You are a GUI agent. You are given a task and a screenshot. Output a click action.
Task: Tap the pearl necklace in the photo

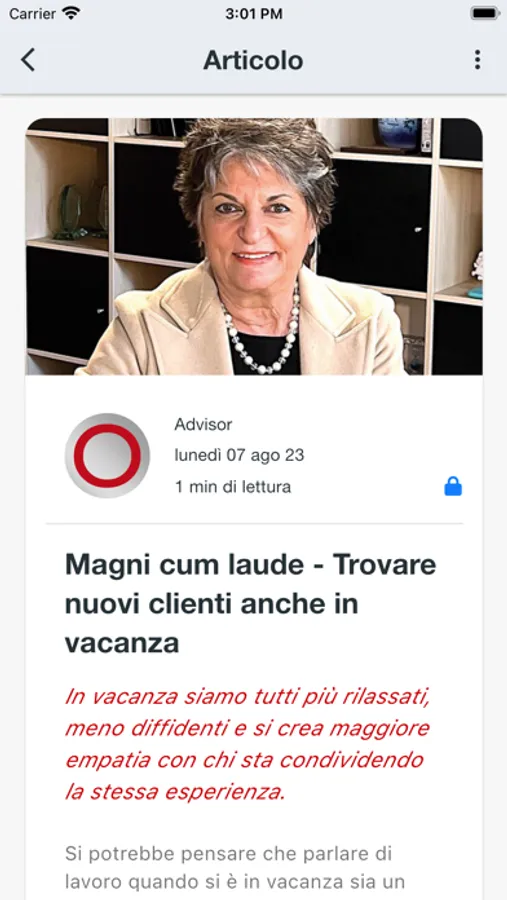point(261,332)
